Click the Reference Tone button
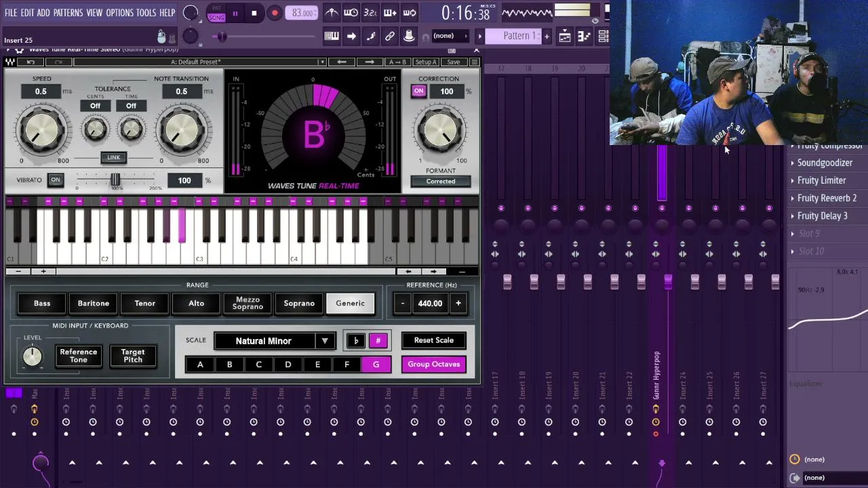 [x=79, y=356]
